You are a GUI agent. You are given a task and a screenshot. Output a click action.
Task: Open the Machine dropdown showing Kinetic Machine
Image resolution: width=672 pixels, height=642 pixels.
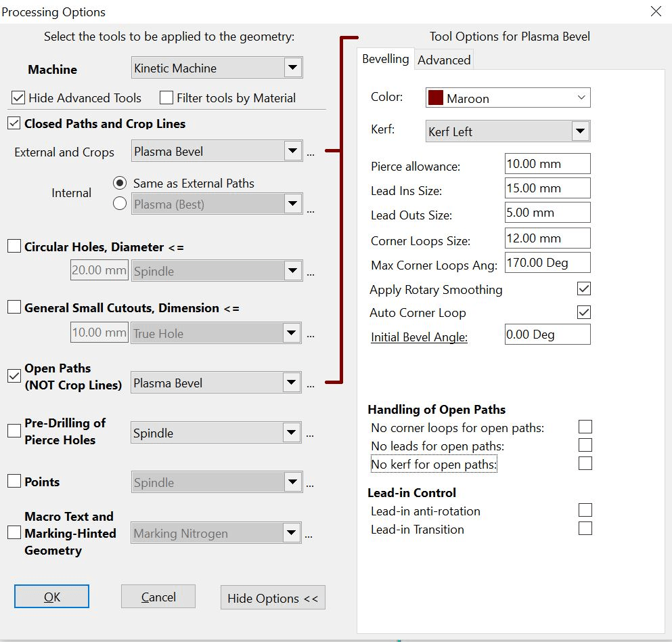[x=293, y=67]
